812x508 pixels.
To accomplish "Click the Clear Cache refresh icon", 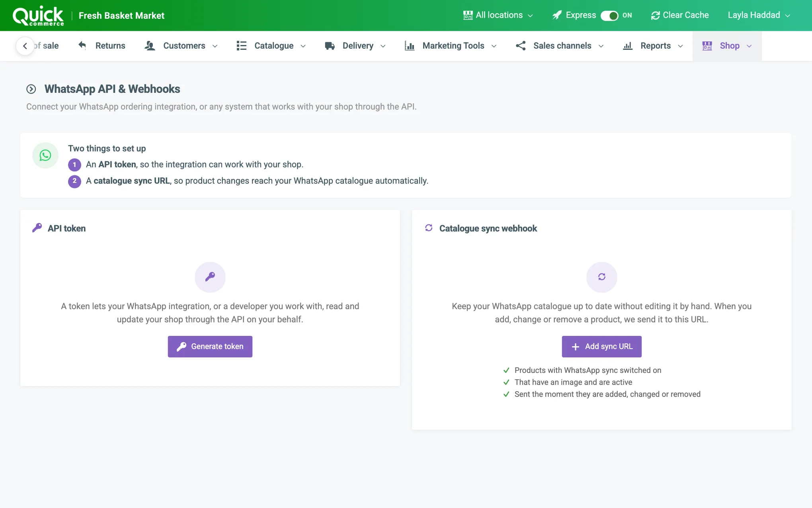I will (x=655, y=15).
